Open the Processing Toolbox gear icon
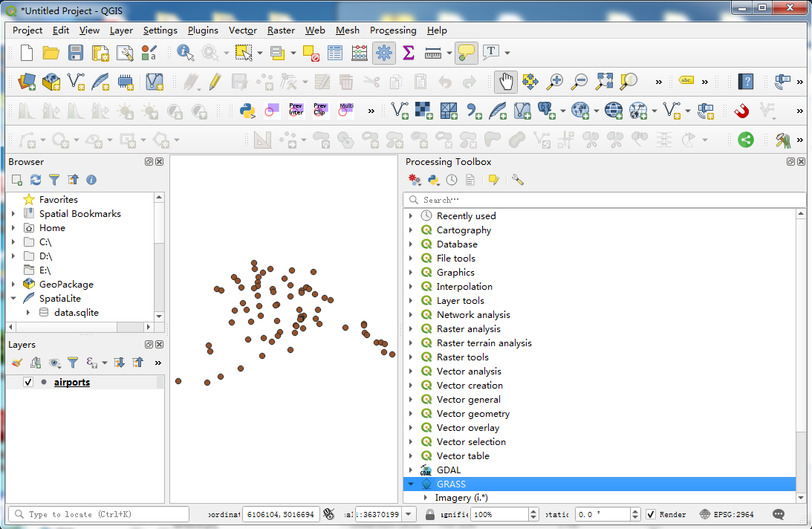Image resolution: width=812 pixels, height=529 pixels. 384,53
